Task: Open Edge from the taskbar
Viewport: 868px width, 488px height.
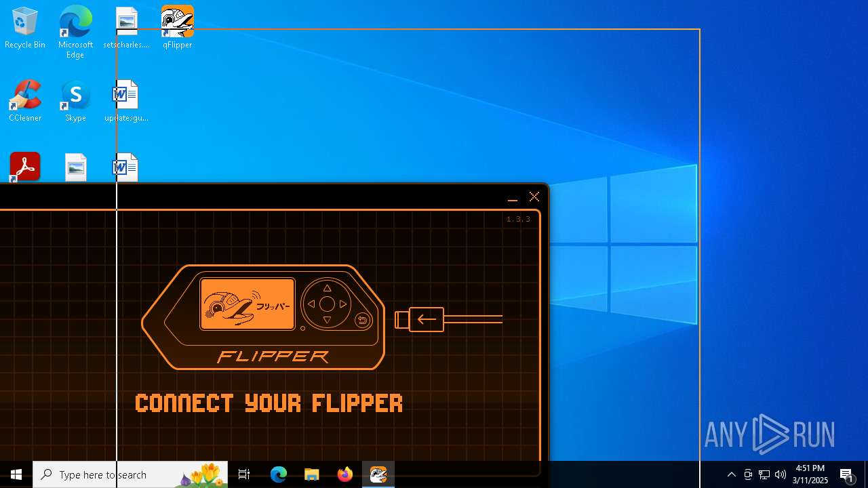Action: (x=279, y=474)
